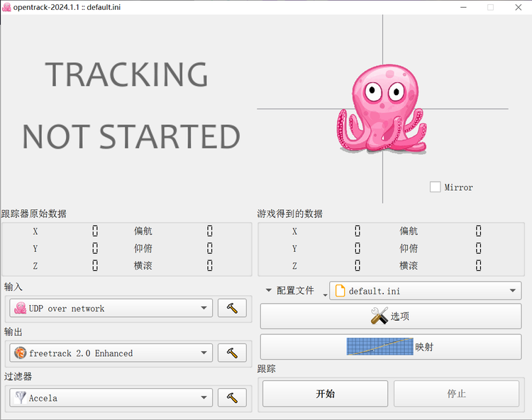Click the 跟踪器原始数据 section label
Image resolution: width=532 pixels, height=420 pixels.
point(34,214)
